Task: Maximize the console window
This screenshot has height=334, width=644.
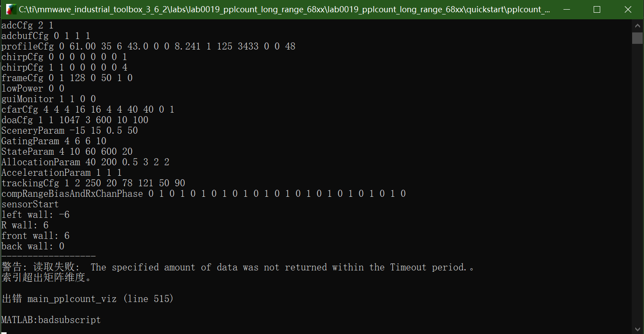Action: coord(597,9)
